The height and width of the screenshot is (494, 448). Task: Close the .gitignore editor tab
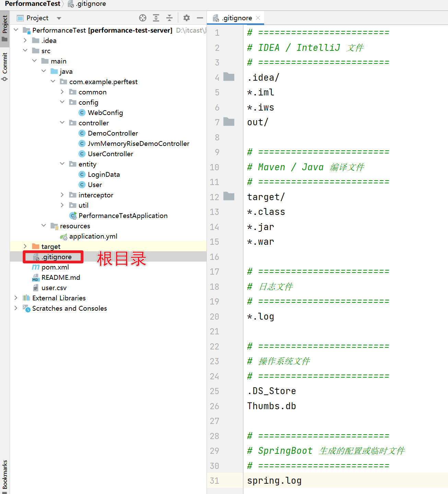258,18
